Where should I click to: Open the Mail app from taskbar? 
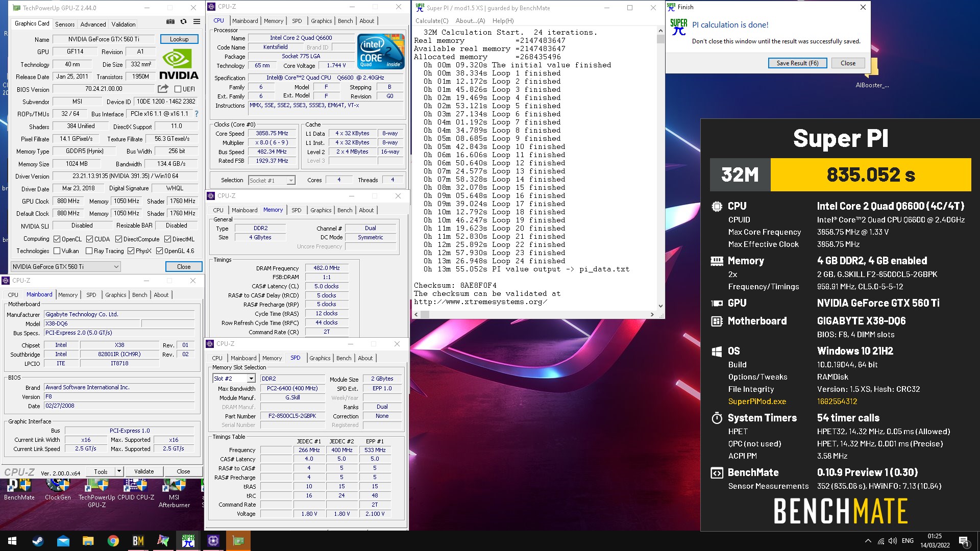coord(63,541)
